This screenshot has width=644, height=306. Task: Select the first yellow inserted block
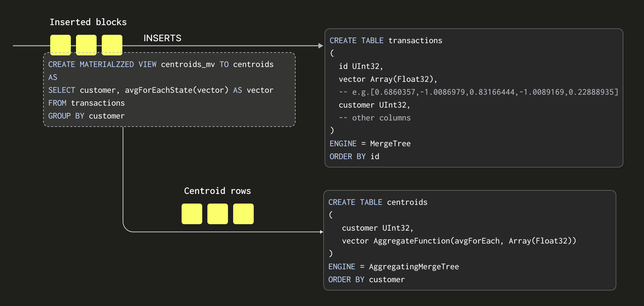pyautogui.click(x=60, y=44)
